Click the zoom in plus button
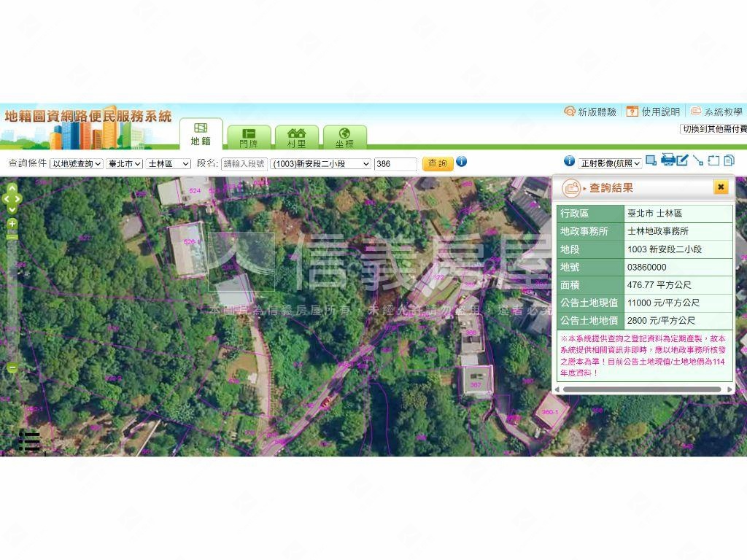The height and width of the screenshot is (560, 747). pyautogui.click(x=12, y=223)
